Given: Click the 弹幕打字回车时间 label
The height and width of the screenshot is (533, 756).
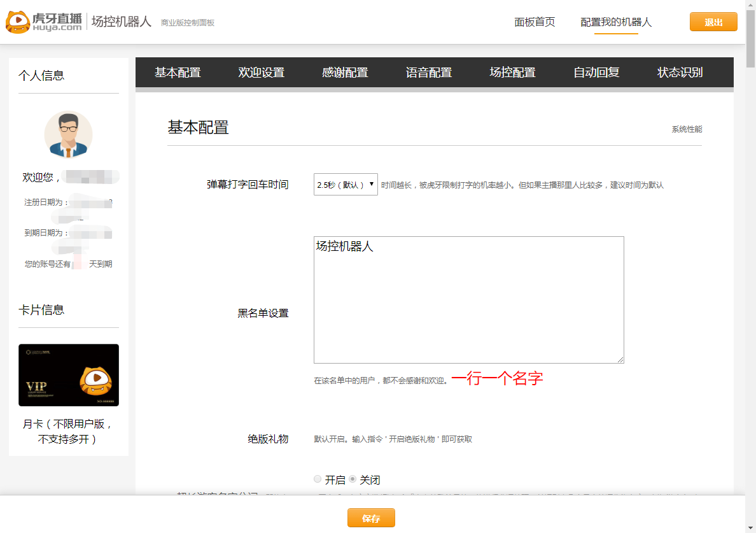Looking at the screenshot, I should 248,184.
